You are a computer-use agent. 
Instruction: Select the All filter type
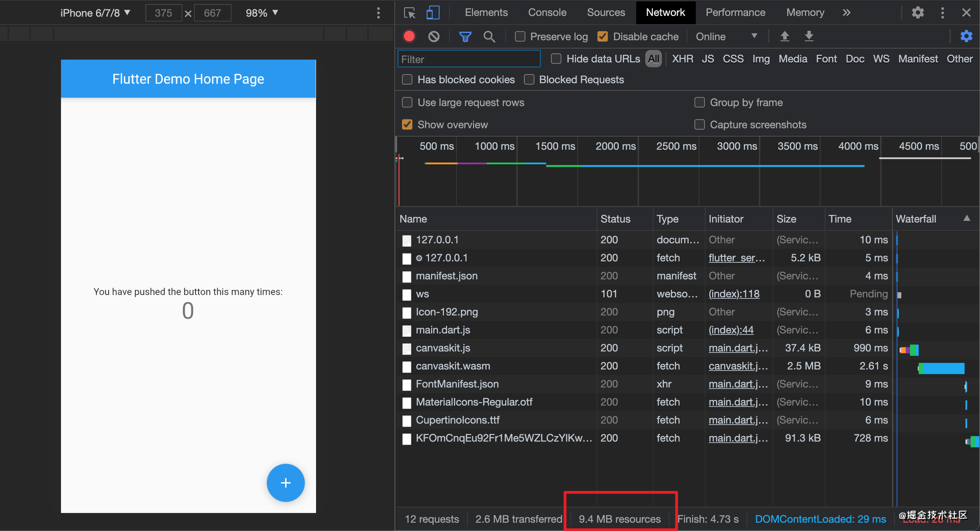pyautogui.click(x=653, y=59)
